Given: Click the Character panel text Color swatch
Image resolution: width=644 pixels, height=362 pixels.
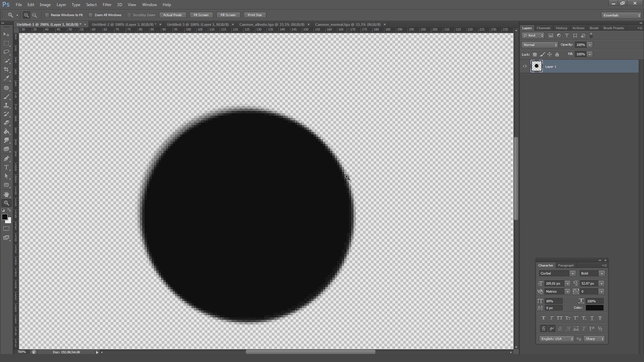Looking at the screenshot, I should [594, 308].
